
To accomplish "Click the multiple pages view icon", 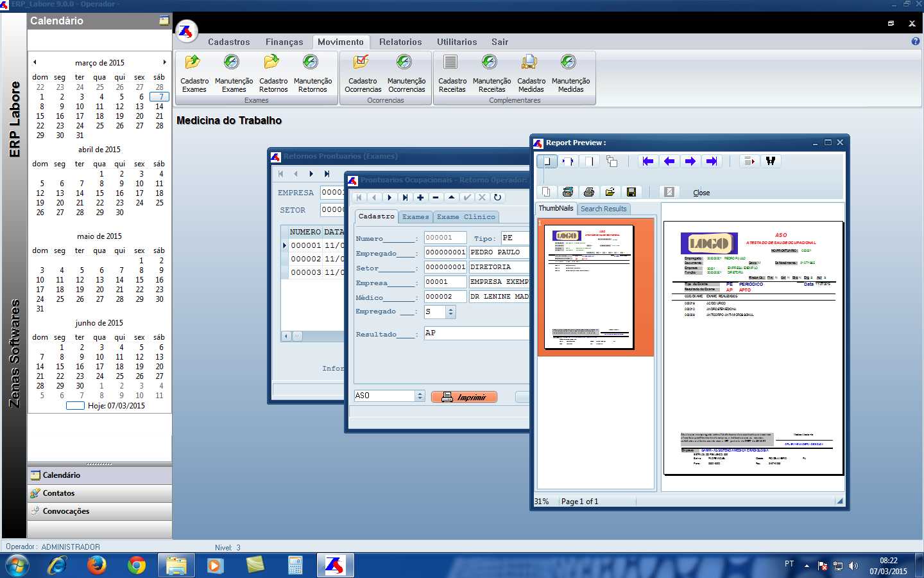I will coord(612,161).
